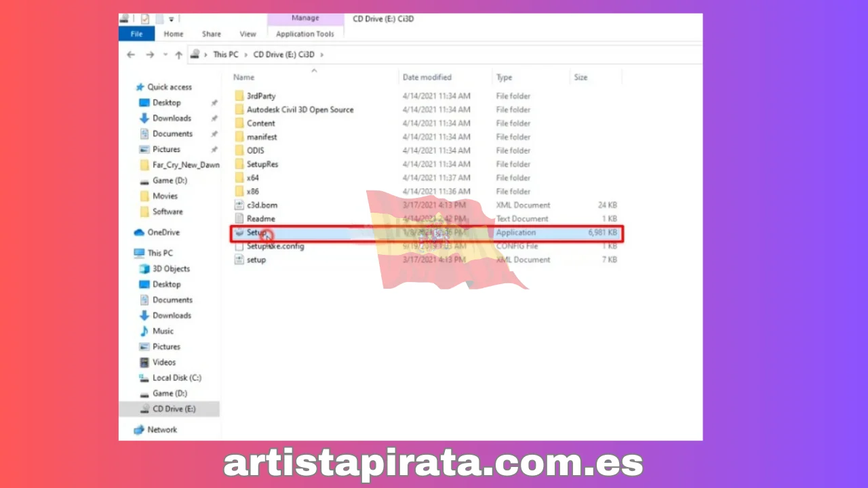Open OneDrive in the navigation pane
The width and height of the screenshot is (868, 488).
point(163,232)
